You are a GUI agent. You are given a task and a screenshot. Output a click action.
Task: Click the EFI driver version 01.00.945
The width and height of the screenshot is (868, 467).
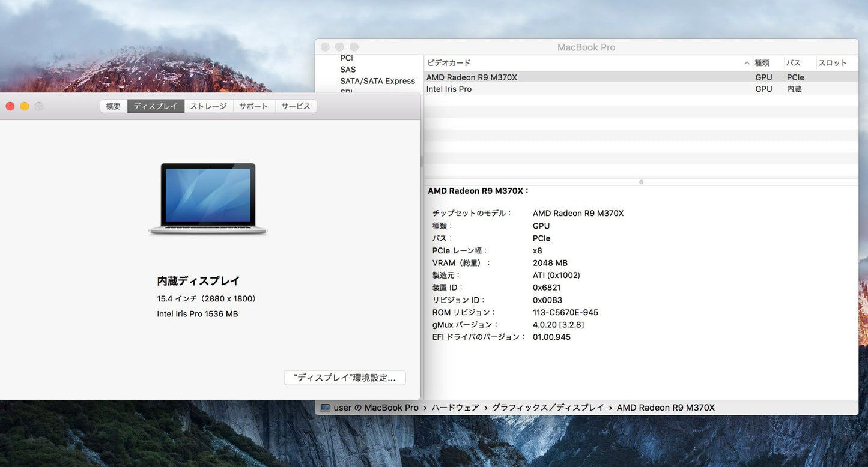pyautogui.click(x=551, y=337)
